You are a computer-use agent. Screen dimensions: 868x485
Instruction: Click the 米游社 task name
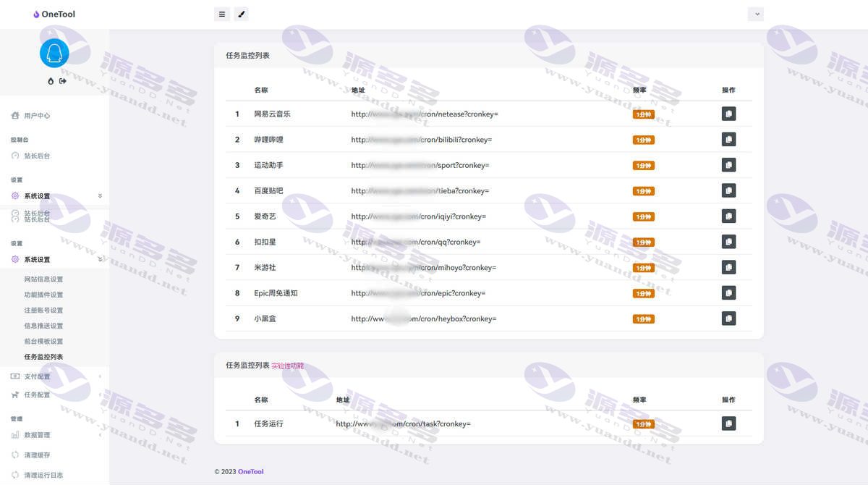click(265, 268)
